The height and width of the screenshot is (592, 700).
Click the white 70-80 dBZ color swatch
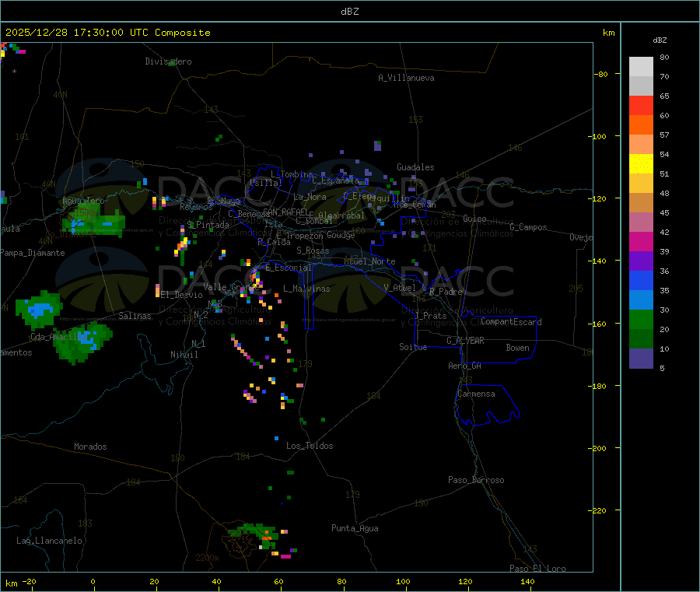pyautogui.click(x=641, y=67)
